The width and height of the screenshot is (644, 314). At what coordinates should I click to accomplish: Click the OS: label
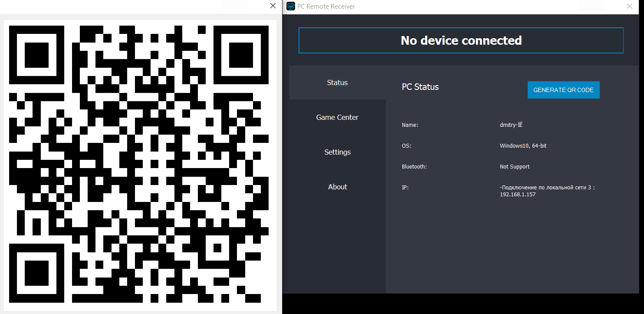coord(406,146)
